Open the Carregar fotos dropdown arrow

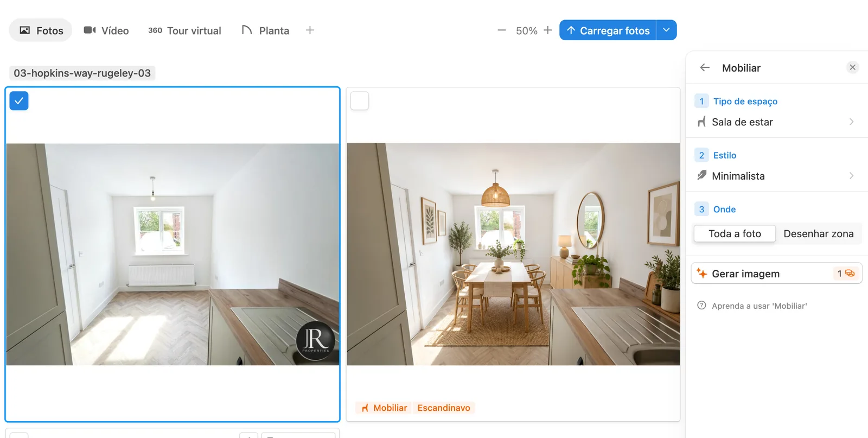(666, 30)
